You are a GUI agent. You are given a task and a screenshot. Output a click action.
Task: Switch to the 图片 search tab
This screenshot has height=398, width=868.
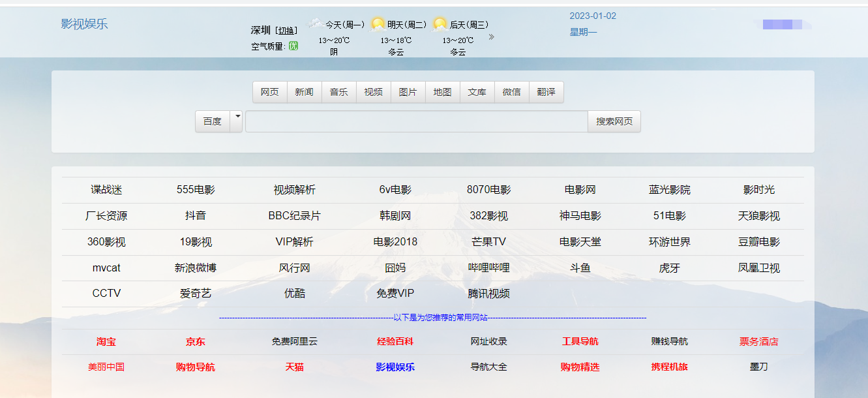pos(408,92)
